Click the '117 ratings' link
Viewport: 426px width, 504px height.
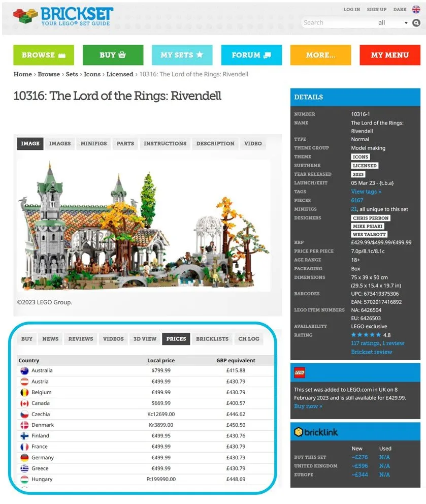365,343
